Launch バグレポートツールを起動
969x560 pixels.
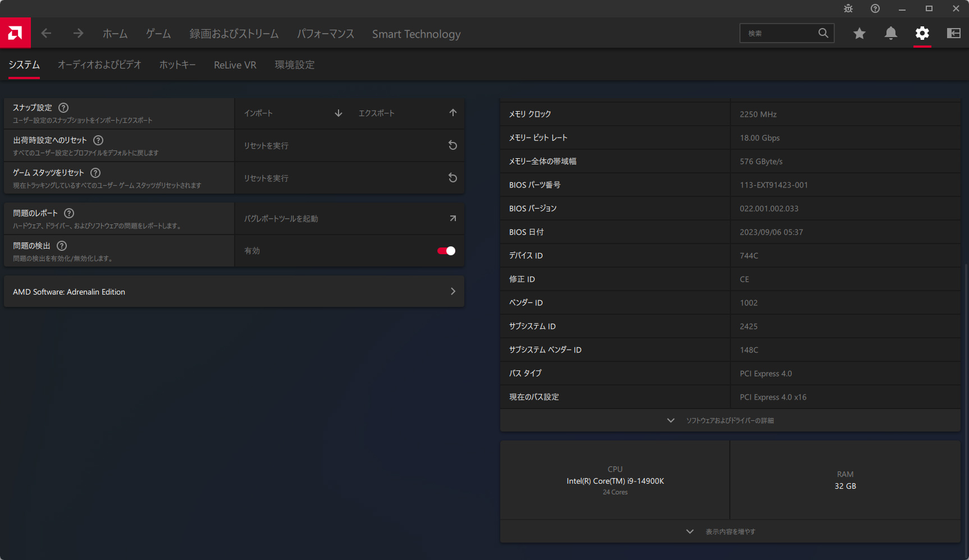click(350, 219)
